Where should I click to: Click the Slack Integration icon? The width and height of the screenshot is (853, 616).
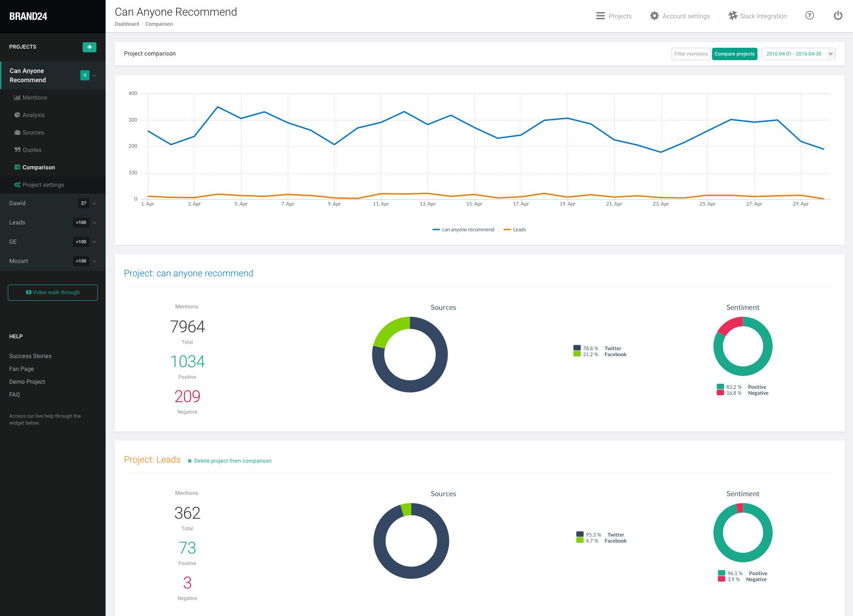tap(733, 15)
